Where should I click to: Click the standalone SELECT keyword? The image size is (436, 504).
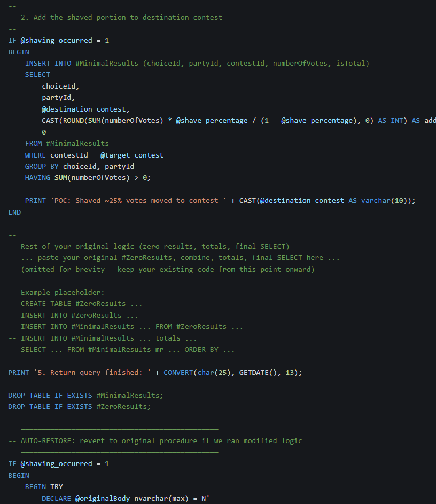pos(37,75)
